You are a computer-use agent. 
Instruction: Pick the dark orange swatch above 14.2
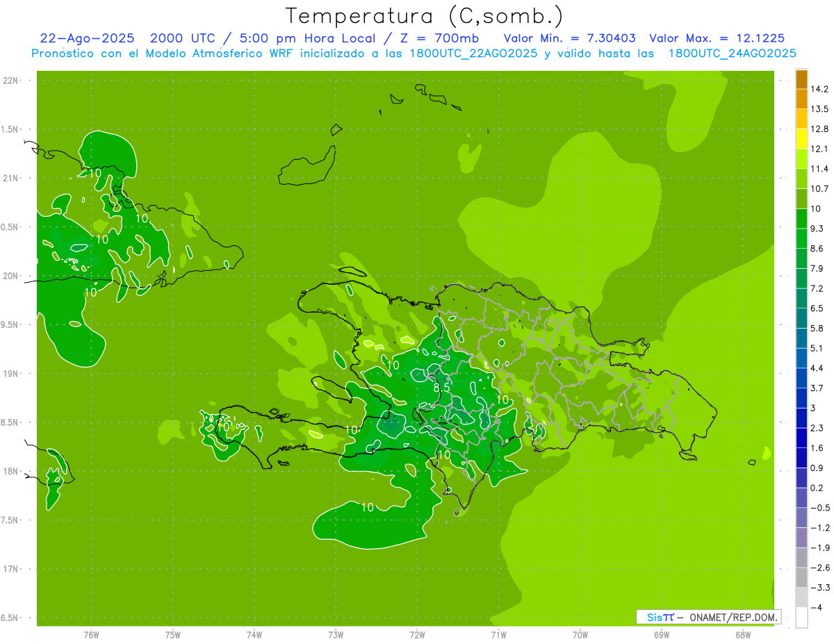pos(801,79)
